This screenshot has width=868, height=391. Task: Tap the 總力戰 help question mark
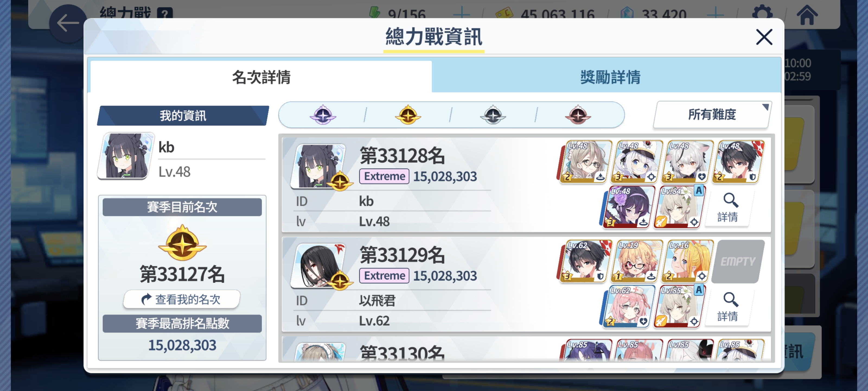(x=165, y=14)
